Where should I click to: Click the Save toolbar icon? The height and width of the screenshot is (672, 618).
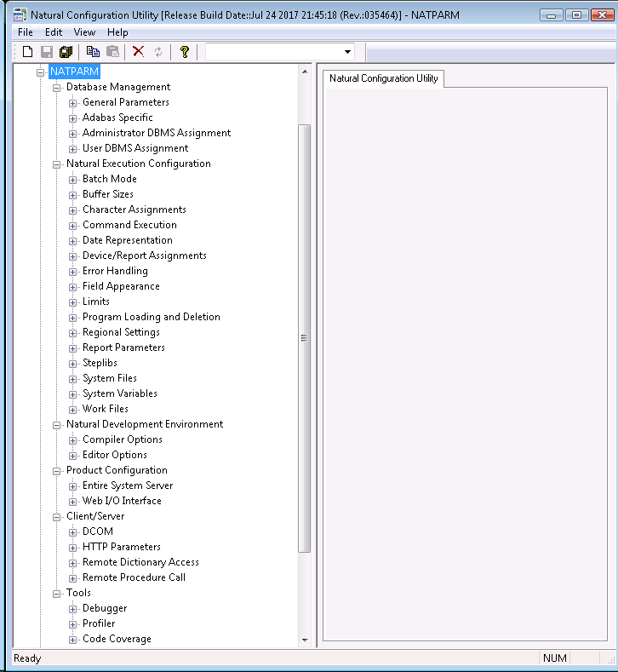tap(46, 52)
